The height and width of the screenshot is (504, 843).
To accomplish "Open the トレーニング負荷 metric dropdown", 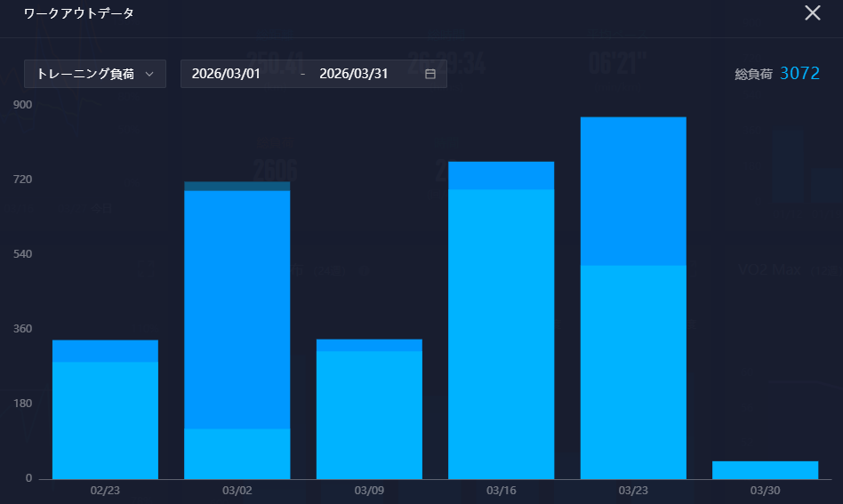I will pos(95,74).
